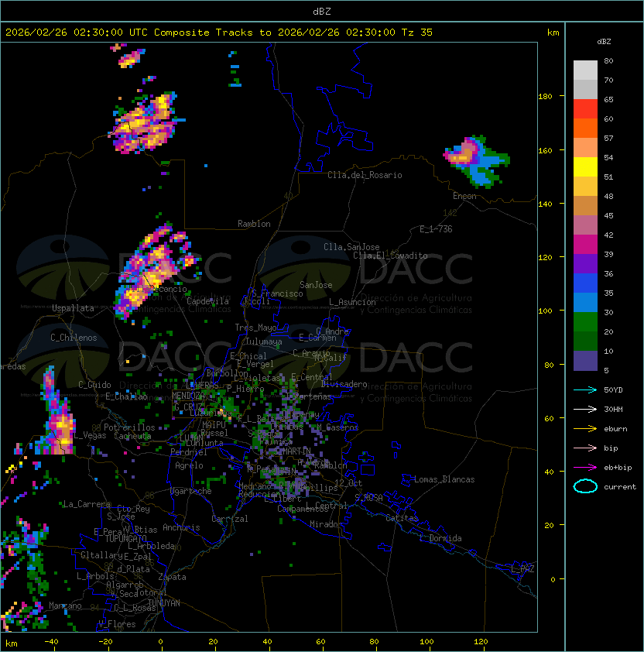The height and width of the screenshot is (652, 644).
Task: Click the 'Catitas' map label
Action: click(x=402, y=518)
